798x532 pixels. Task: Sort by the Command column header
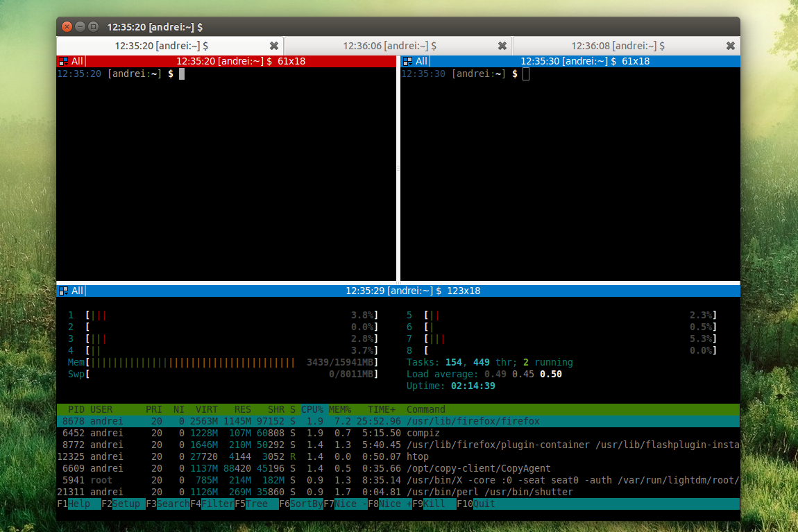click(426, 409)
